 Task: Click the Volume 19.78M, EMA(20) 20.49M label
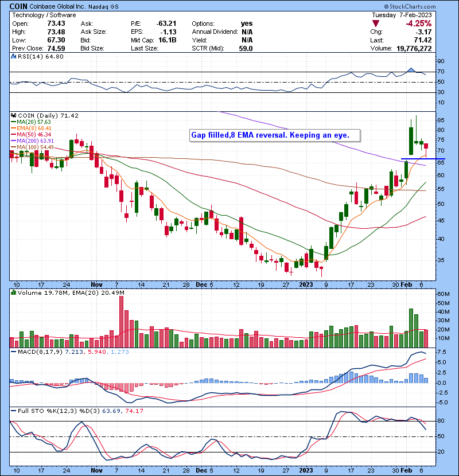(71, 292)
